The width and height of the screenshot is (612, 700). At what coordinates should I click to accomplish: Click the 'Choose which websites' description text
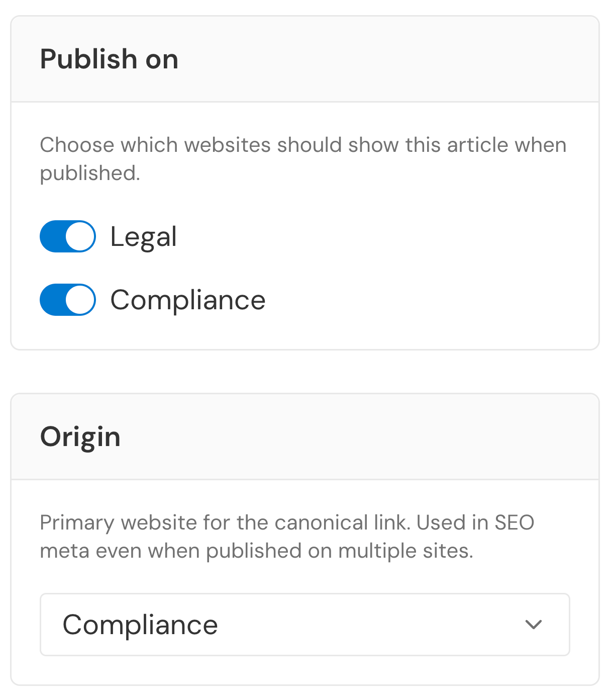click(x=303, y=159)
